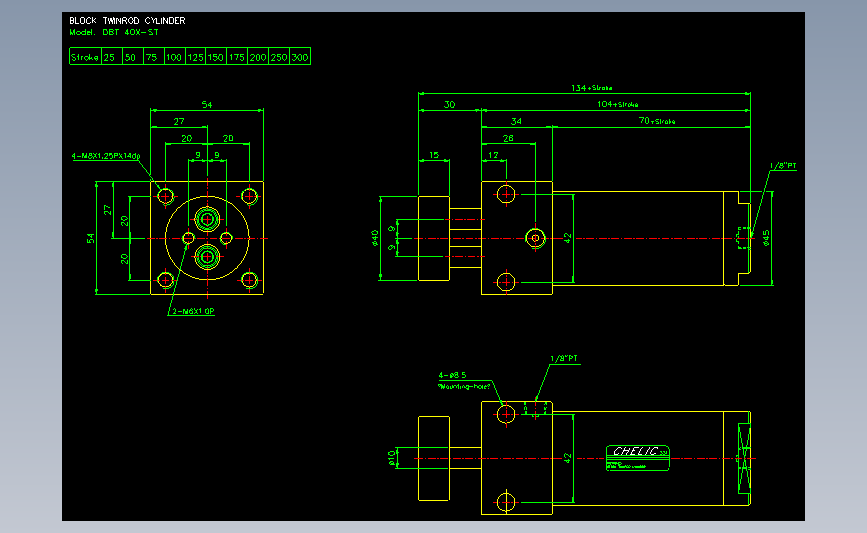Viewport: 867px width, 533px height.
Task: Click the 'ø40' diameter dimension
Action: [x=375, y=238]
